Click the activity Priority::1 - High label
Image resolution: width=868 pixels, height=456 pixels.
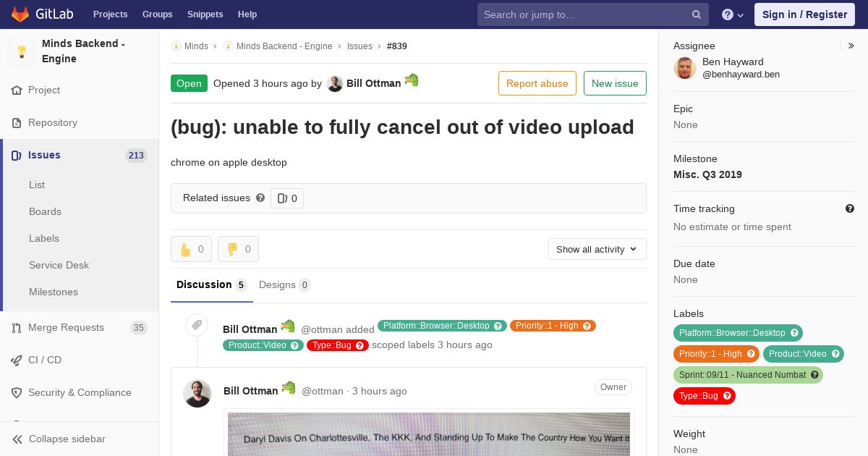[553, 326]
